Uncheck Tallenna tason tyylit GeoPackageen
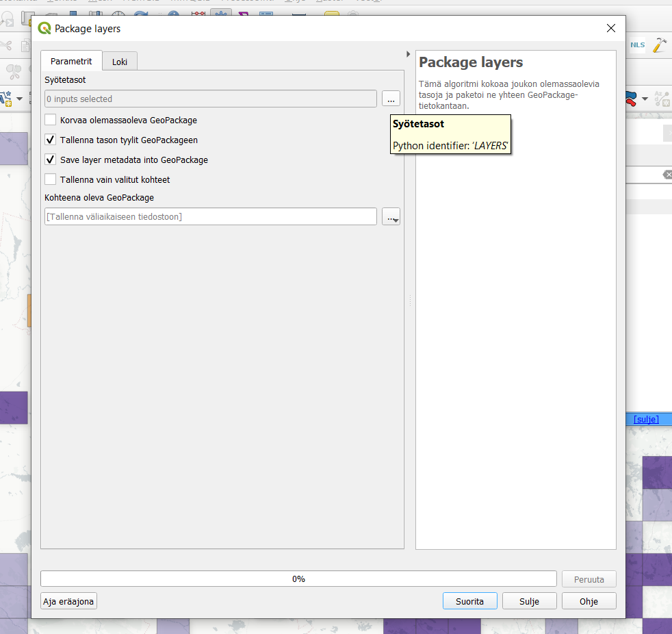The width and height of the screenshot is (672, 634). coord(51,140)
